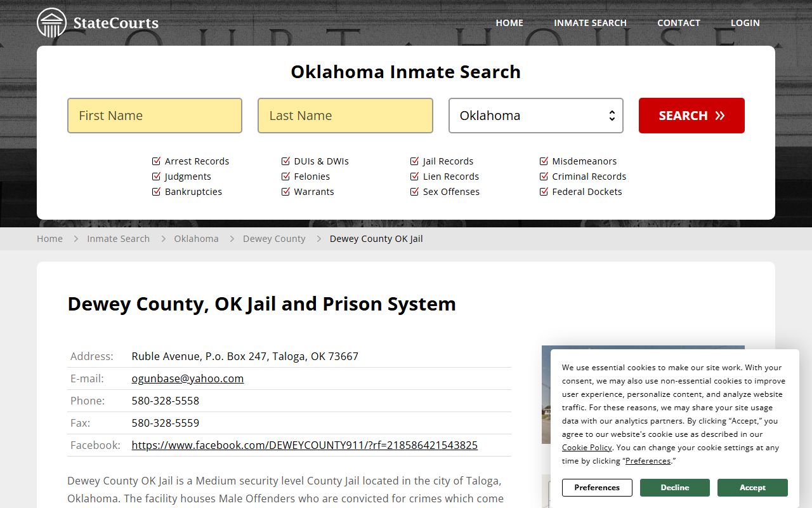Accept cookies with the Accept button
The image size is (812, 508).
[x=752, y=488]
